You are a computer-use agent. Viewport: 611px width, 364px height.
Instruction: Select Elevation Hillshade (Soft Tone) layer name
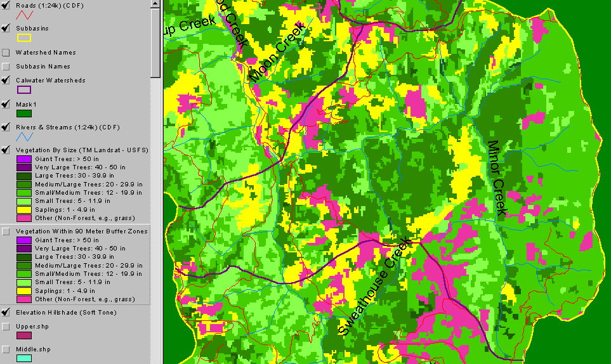66,313
